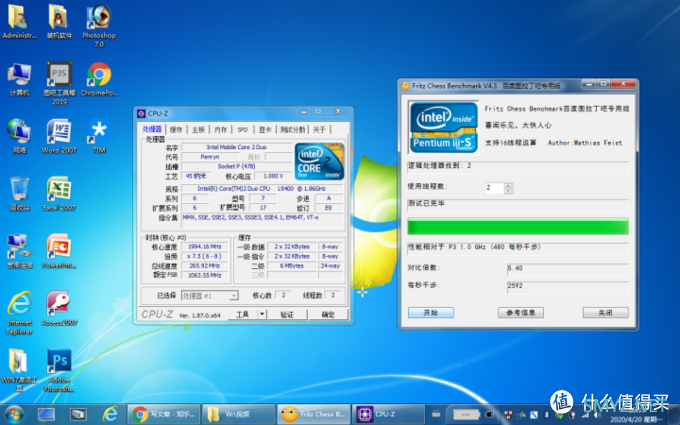The height and width of the screenshot is (425, 680).
Task: Activate the CPU-Z taskbar button
Action: click(x=388, y=415)
